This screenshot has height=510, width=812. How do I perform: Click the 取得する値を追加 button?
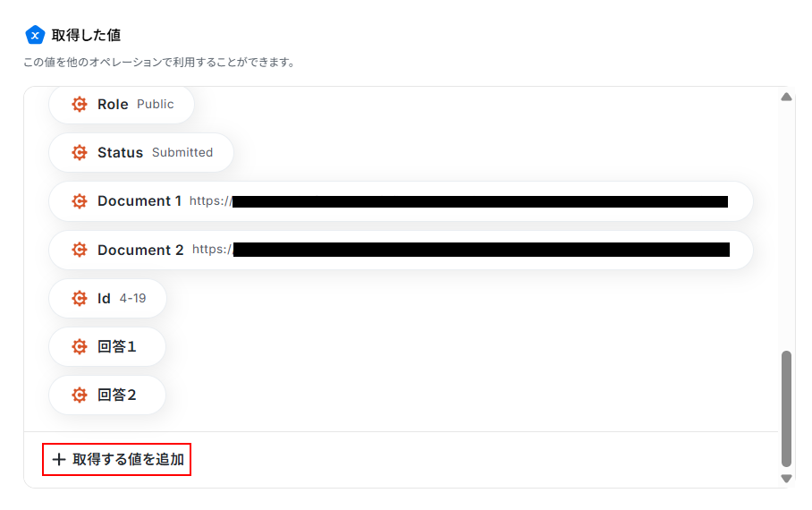[x=116, y=459]
